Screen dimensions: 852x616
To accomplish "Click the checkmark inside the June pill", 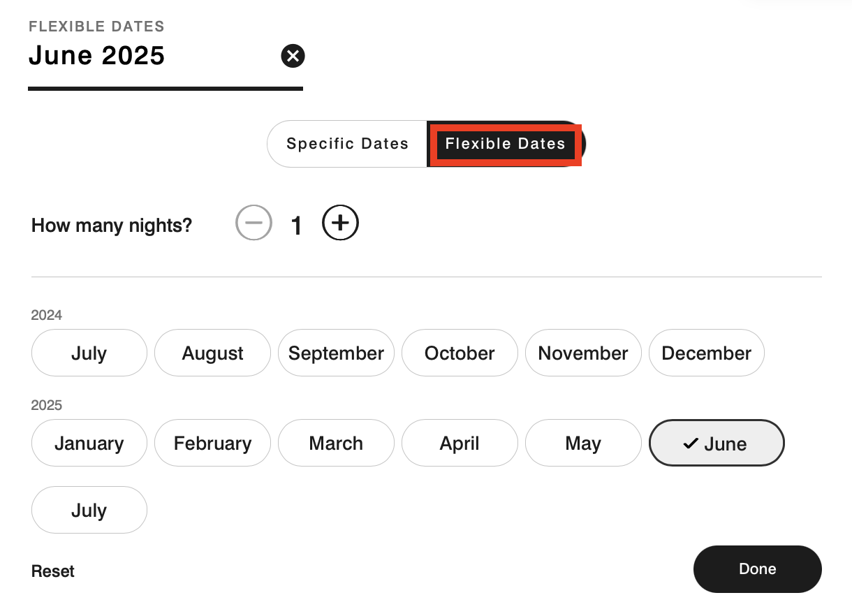I will point(691,442).
